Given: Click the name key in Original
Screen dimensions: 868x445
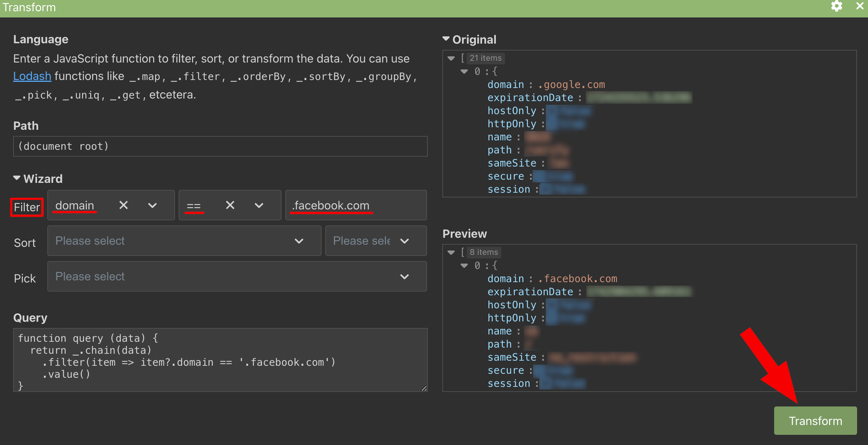Looking at the screenshot, I should click(x=499, y=137).
